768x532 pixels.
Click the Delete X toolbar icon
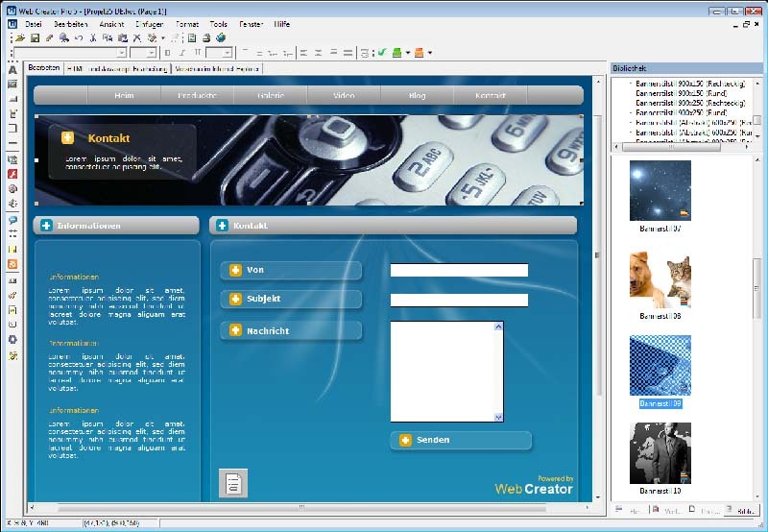tap(137, 37)
